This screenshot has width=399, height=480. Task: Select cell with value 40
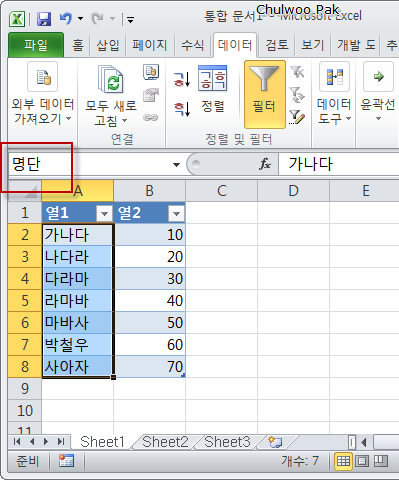tap(150, 301)
